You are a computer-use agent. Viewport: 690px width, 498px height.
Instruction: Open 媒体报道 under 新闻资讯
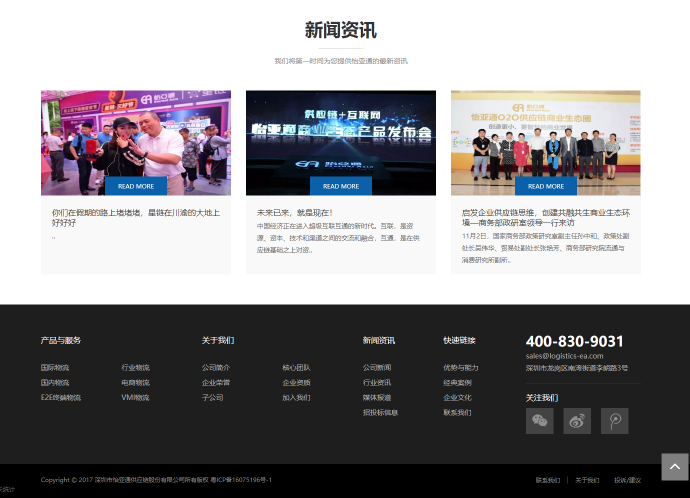377,398
